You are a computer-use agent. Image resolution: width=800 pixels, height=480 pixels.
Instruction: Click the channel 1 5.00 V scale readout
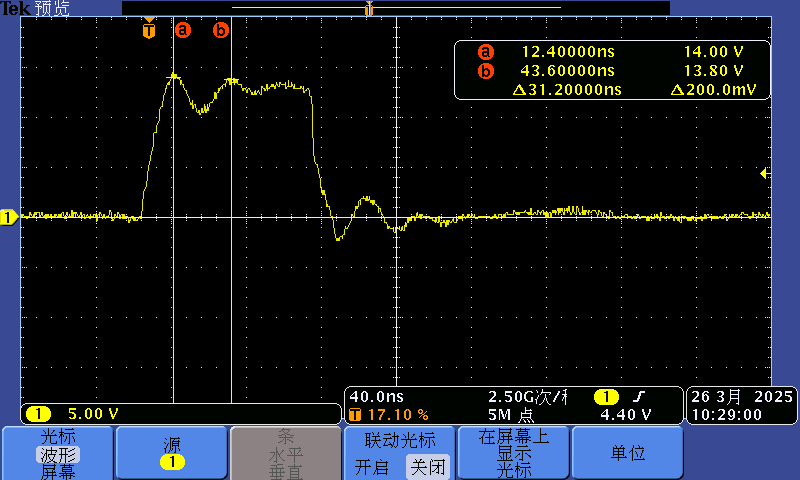(x=90, y=414)
